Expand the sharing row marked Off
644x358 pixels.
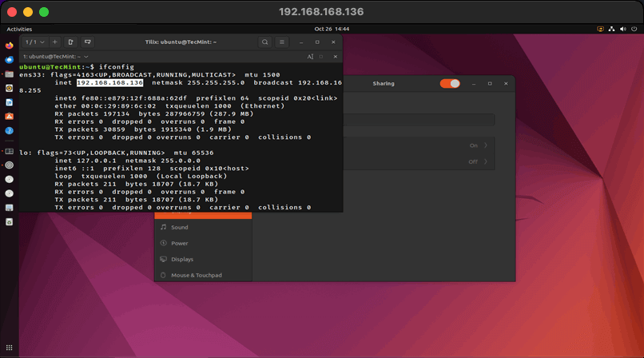tap(485, 161)
